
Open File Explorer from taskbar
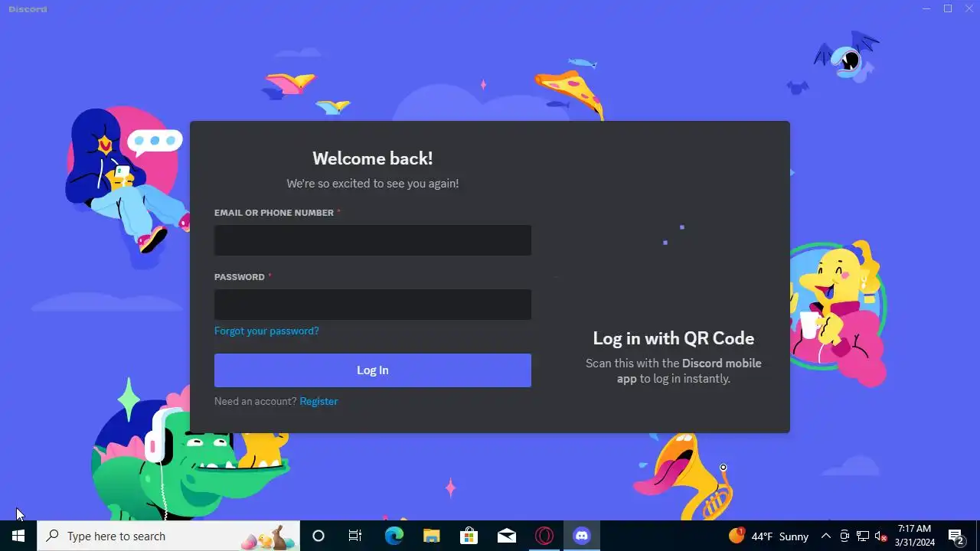pyautogui.click(x=431, y=536)
